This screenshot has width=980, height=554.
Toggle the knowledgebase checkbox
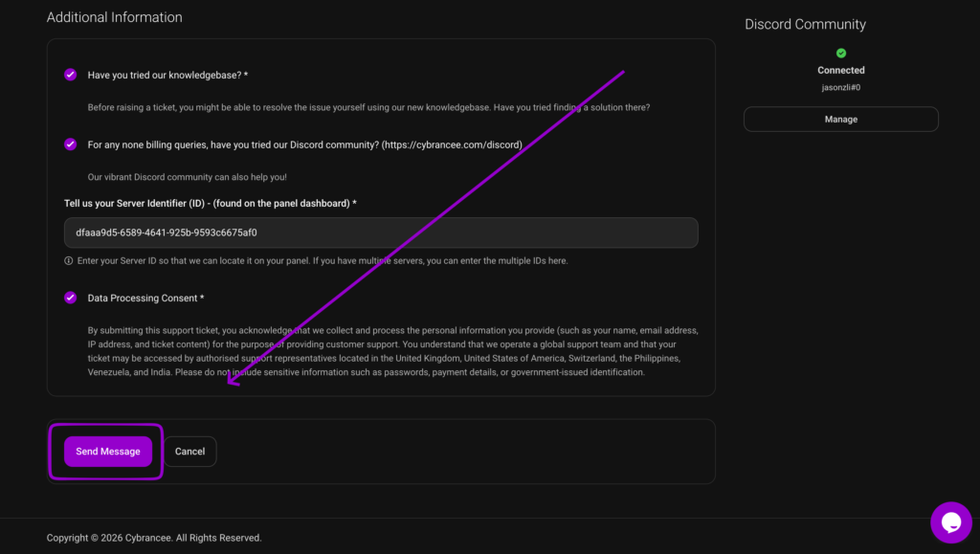tap(71, 75)
